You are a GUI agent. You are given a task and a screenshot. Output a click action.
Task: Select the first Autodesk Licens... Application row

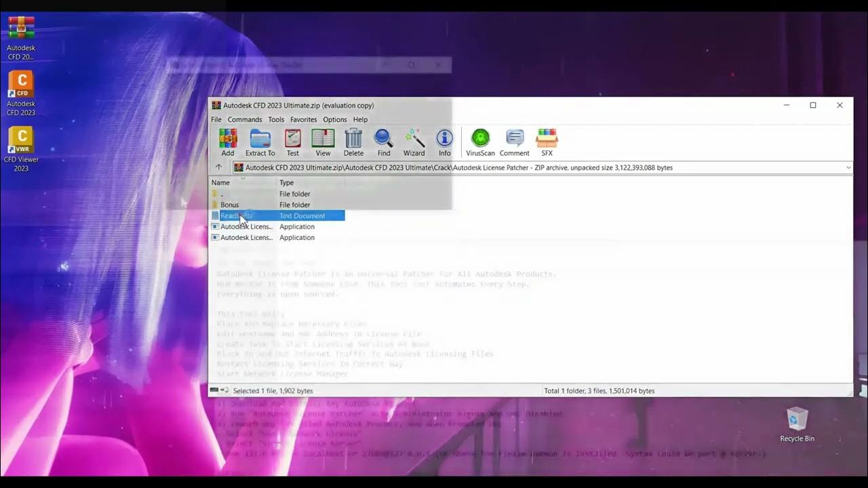tap(277, 226)
